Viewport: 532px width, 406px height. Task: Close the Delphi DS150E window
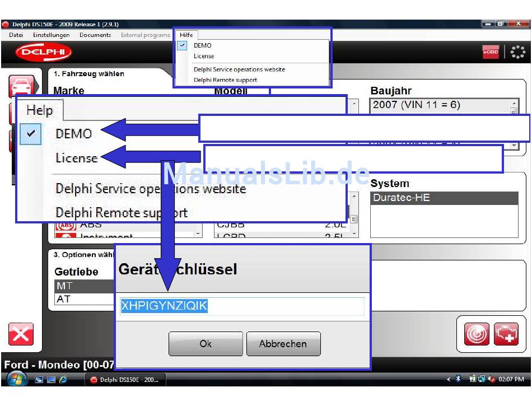pyautogui.click(x=519, y=24)
